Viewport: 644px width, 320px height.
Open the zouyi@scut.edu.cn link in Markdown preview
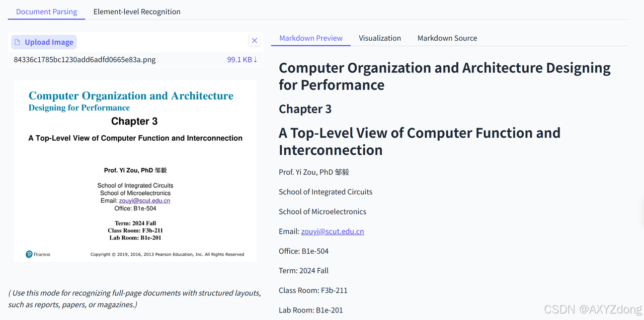tap(333, 231)
